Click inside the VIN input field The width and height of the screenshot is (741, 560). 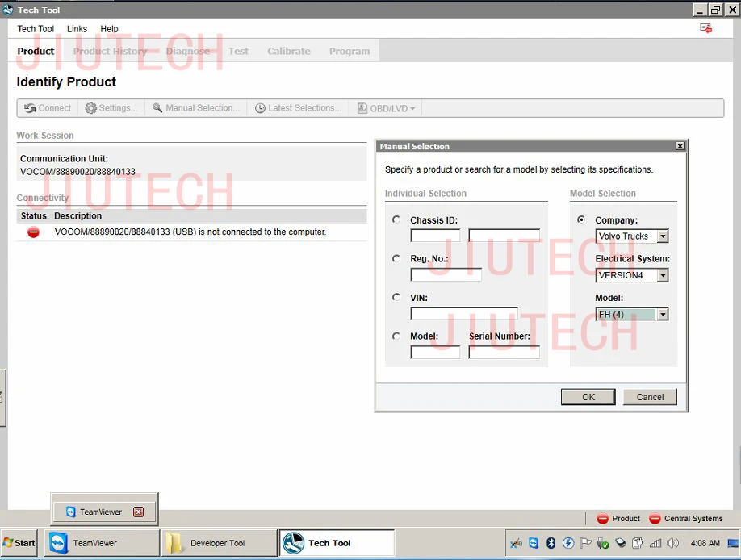point(464,313)
